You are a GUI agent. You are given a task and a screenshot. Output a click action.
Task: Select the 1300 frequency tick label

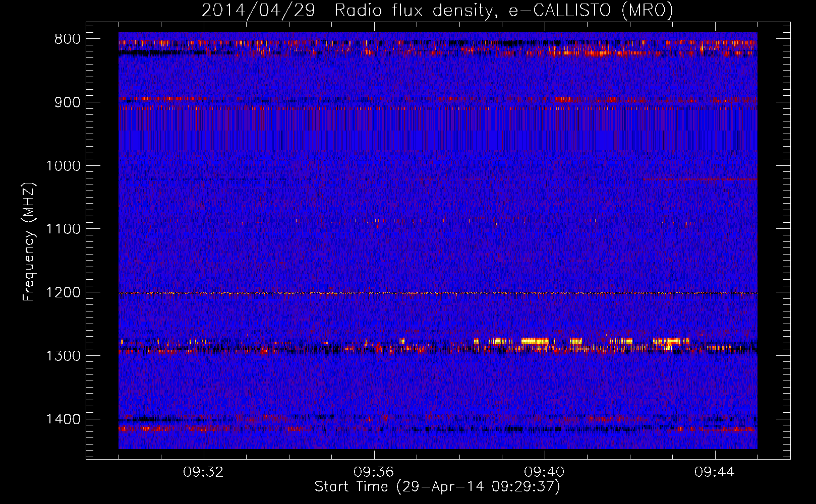(63, 356)
